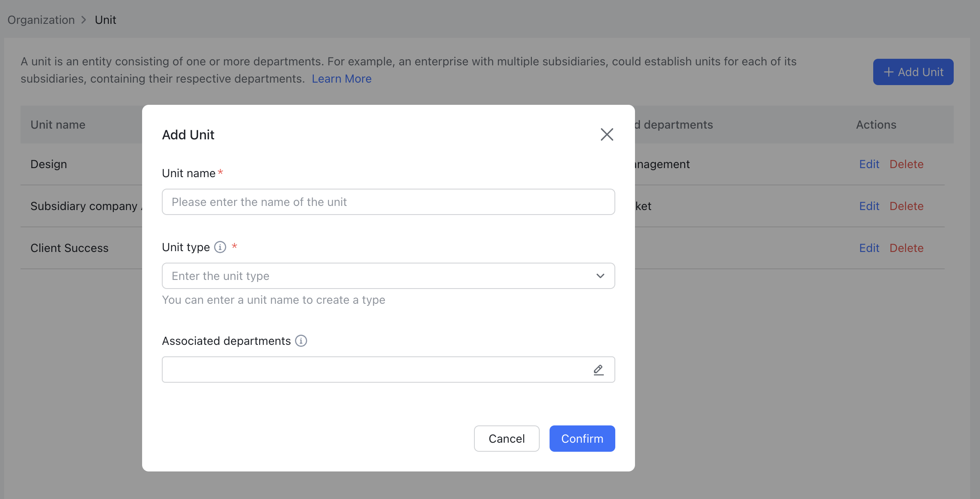The width and height of the screenshot is (980, 499).
Task: Close the Add Unit dialog with the X
Action: [607, 134]
